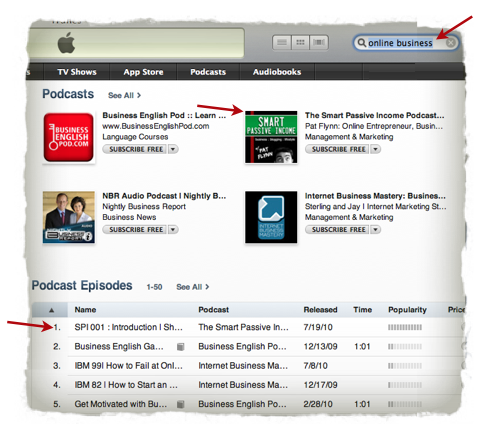Subscribe free to Smart Passive Income Podcast

click(x=337, y=149)
